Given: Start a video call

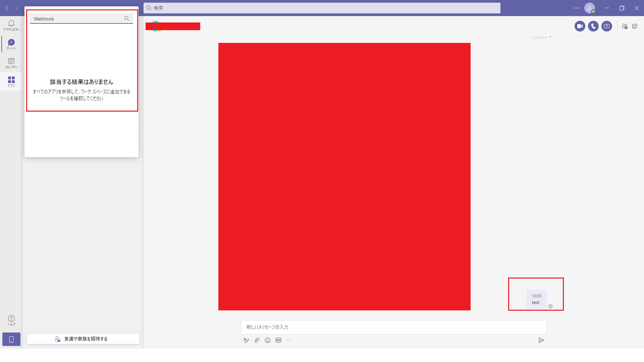Looking at the screenshot, I should click(x=579, y=26).
